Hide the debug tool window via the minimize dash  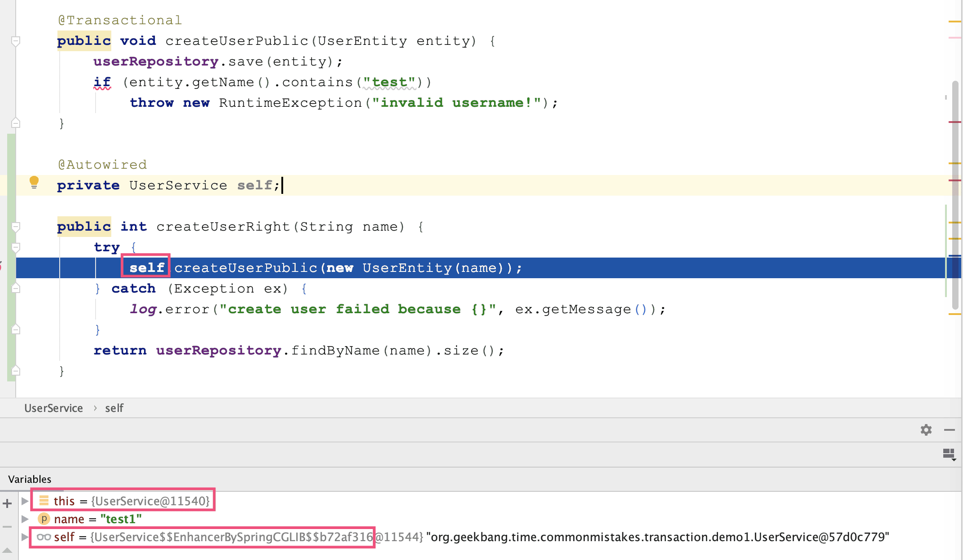[949, 430]
